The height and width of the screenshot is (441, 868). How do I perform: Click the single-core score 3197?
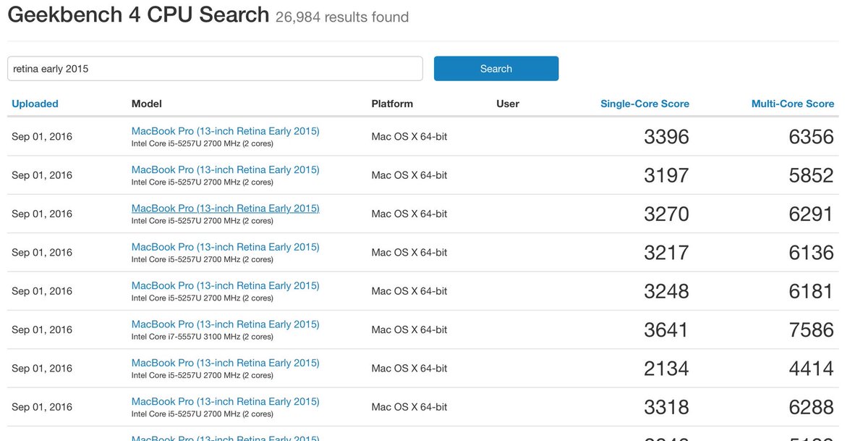(x=666, y=175)
